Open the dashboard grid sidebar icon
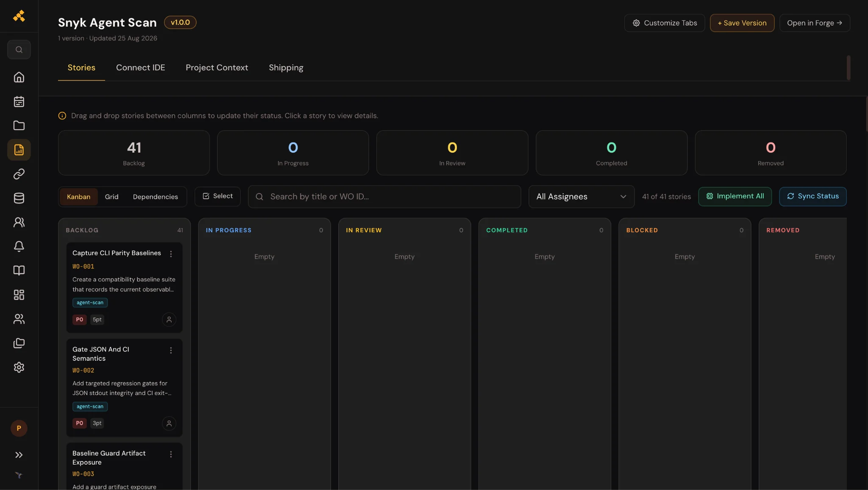Viewport: 868px width, 490px height. [x=19, y=295]
